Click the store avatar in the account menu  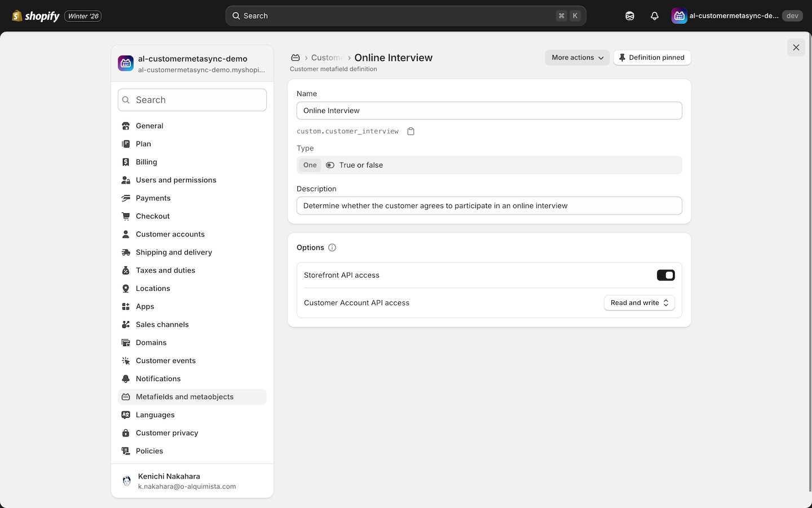point(679,16)
